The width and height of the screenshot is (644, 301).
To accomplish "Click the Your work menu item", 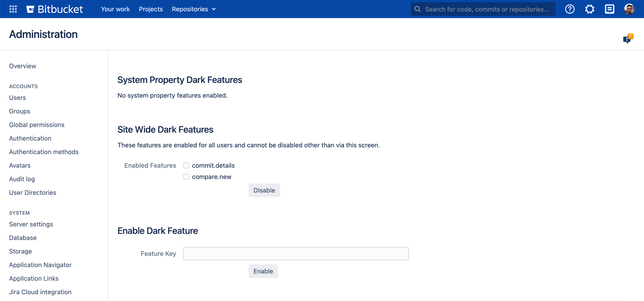I will point(115,9).
